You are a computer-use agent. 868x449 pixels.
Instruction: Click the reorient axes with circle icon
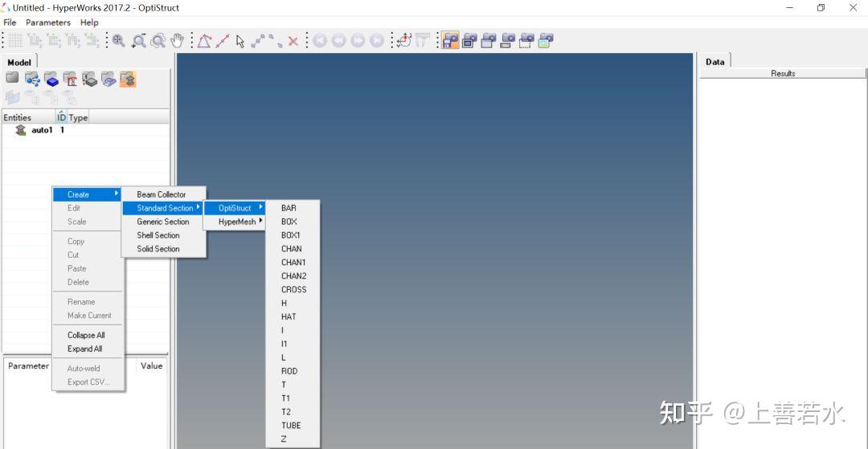coord(404,40)
